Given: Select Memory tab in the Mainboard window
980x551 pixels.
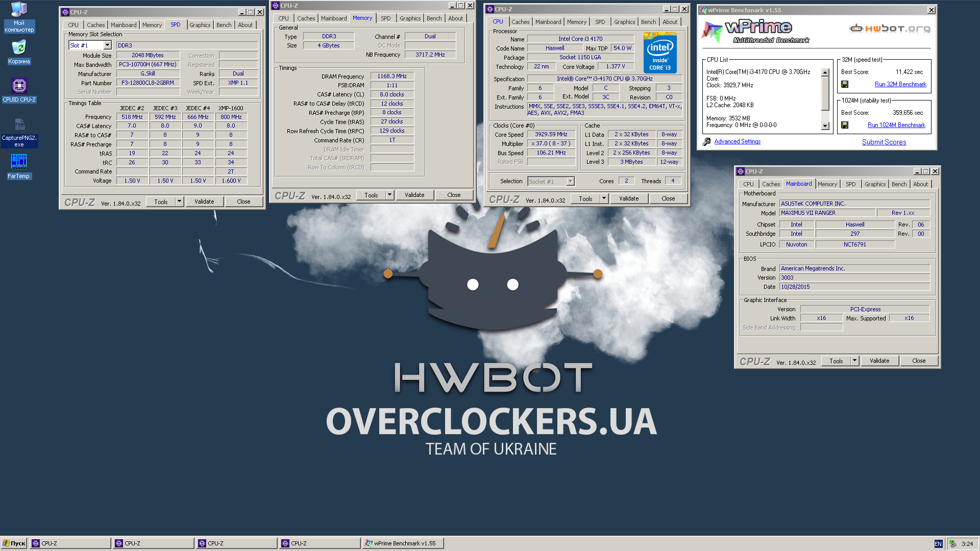Looking at the screenshot, I should click(x=827, y=184).
